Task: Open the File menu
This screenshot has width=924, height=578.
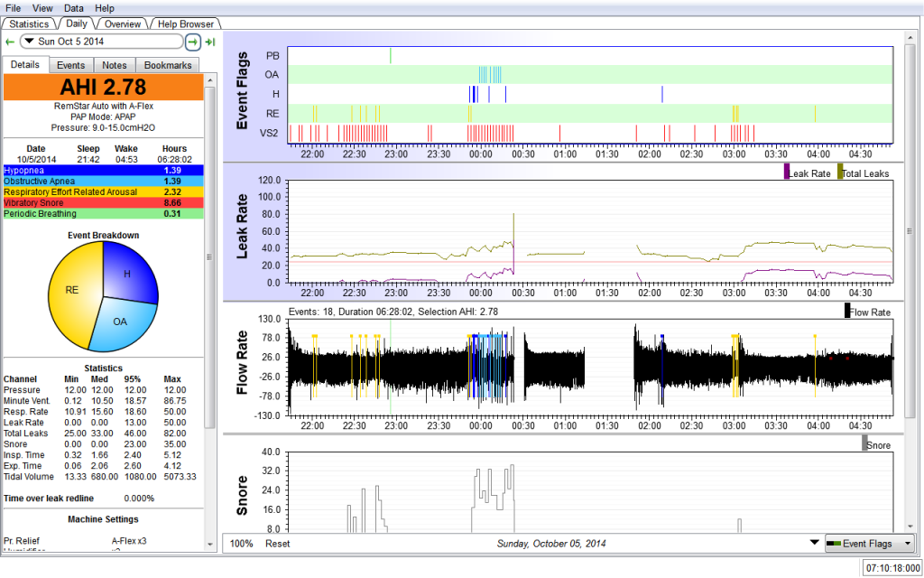Action: [x=14, y=7]
